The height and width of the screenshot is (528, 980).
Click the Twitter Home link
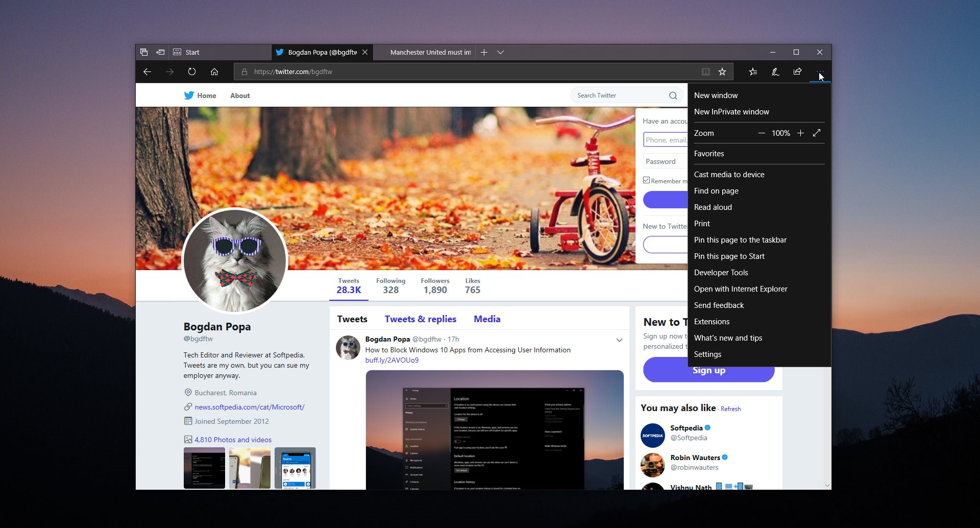click(x=200, y=95)
